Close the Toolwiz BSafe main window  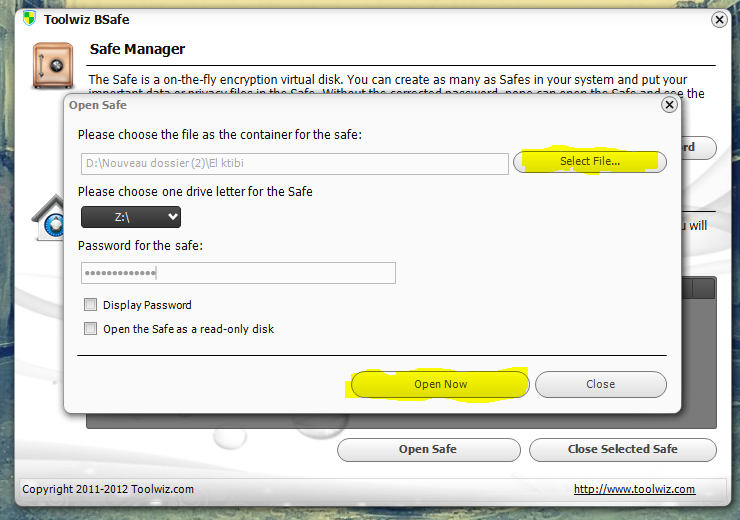click(x=719, y=20)
